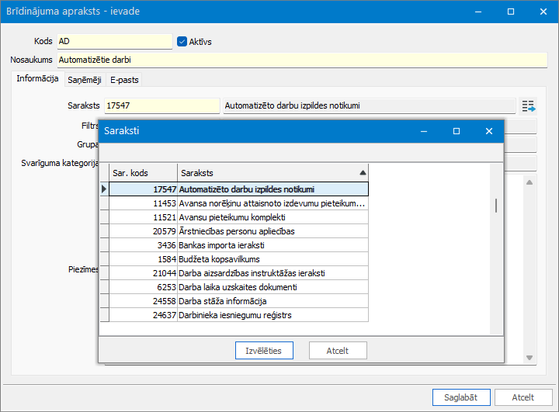The height and width of the screenshot is (412, 559).
Task: Open the E-pasts tab
Action: pyautogui.click(x=124, y=80)
